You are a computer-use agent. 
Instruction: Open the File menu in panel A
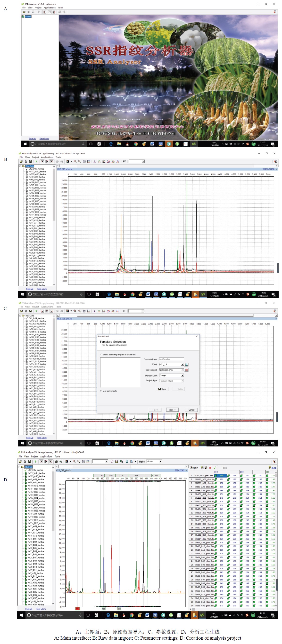click(24, 8)
